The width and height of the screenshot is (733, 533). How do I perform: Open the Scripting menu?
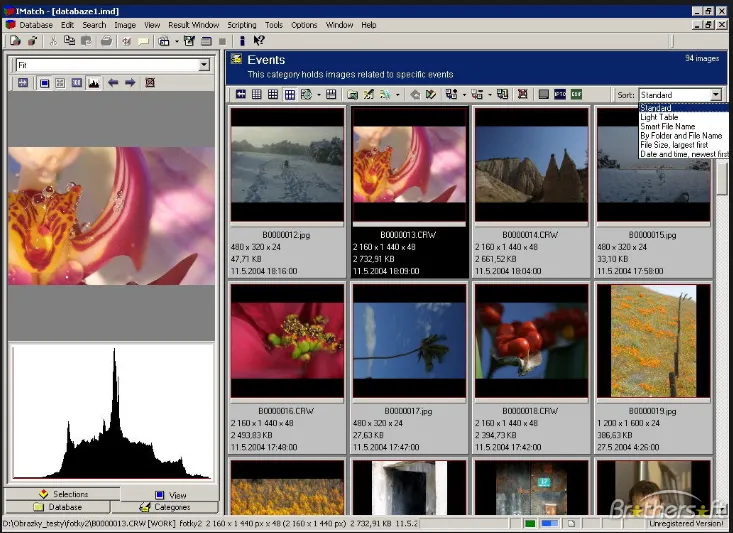242,25
